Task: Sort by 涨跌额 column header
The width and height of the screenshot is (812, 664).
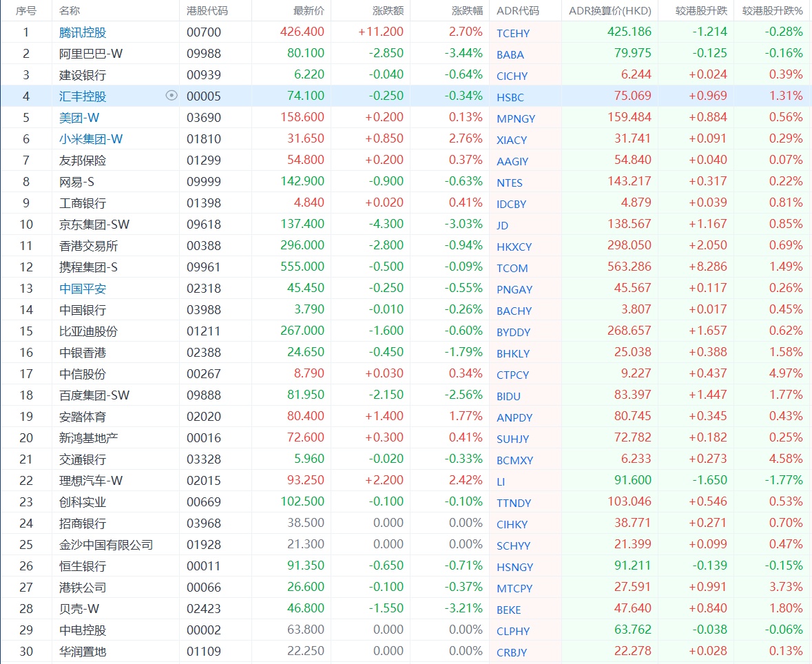Action: tap(388, 11)
